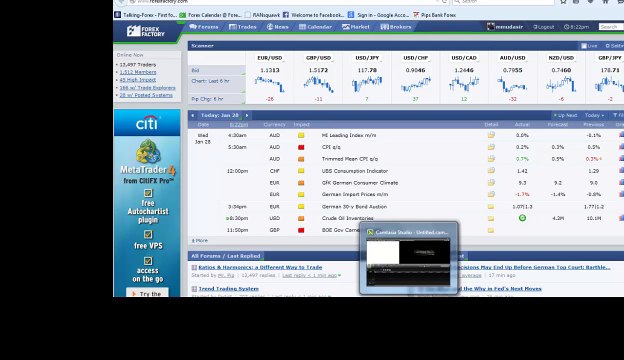Viewport: 624px width, 360px height.
Task: Open the AUD/USD mini chart
Action: pos(512,84)
